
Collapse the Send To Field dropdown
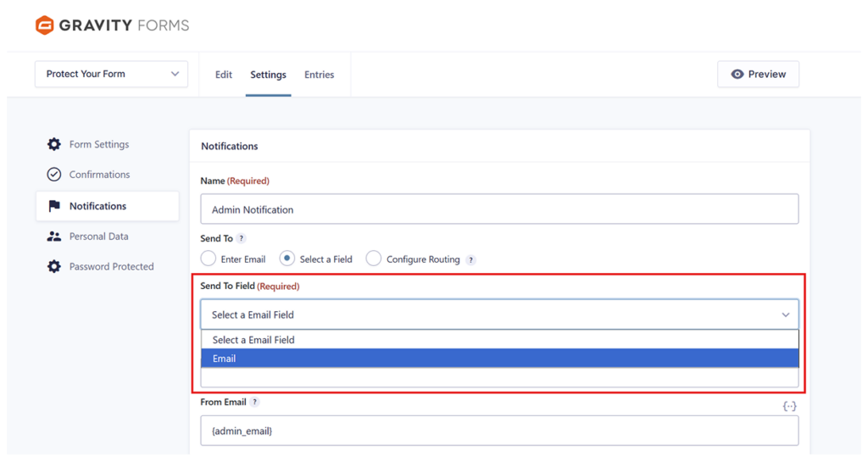coord(499,314)
